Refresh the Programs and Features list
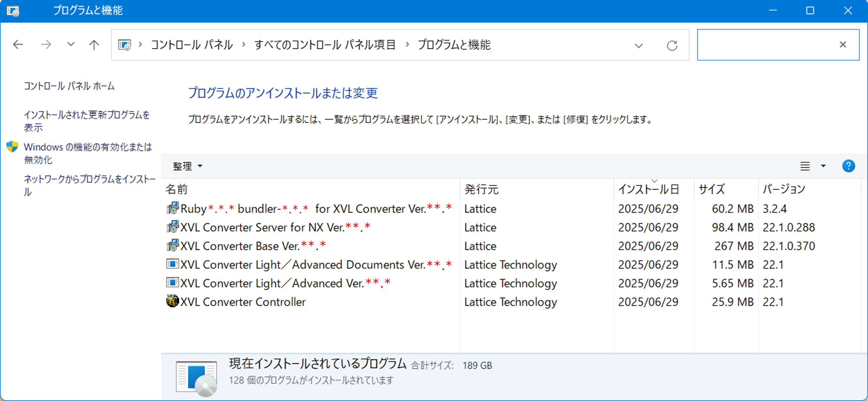868x401 pixels. 672,45
